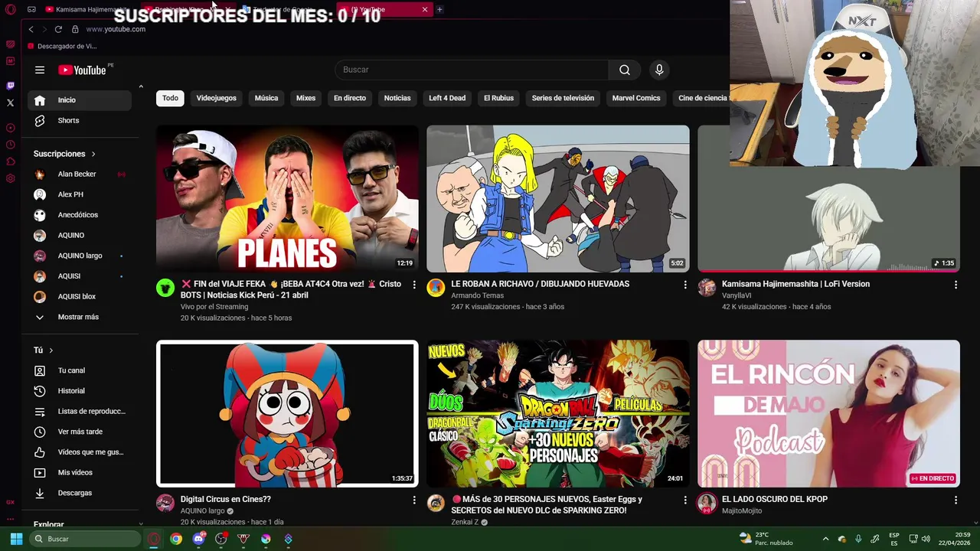Open options menu for Digital Circus en Cines
Viewport: 980px width, 551px height.
pyautogui.click(x=414, y=500)
